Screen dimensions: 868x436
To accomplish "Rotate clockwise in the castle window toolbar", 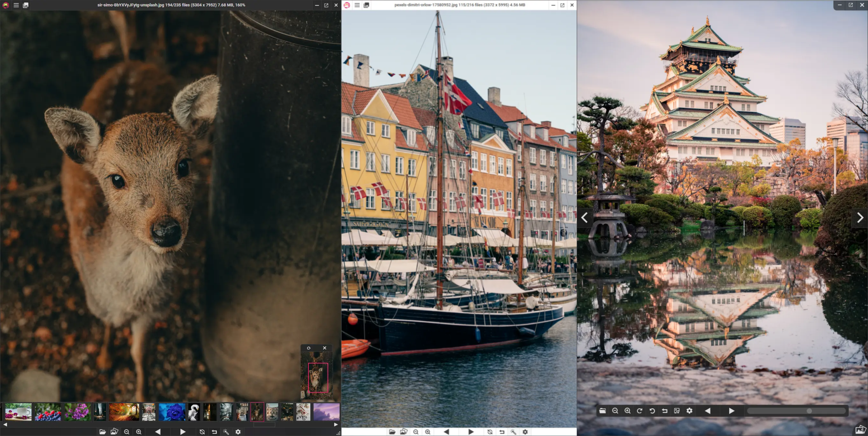I will tap(640, 411).
